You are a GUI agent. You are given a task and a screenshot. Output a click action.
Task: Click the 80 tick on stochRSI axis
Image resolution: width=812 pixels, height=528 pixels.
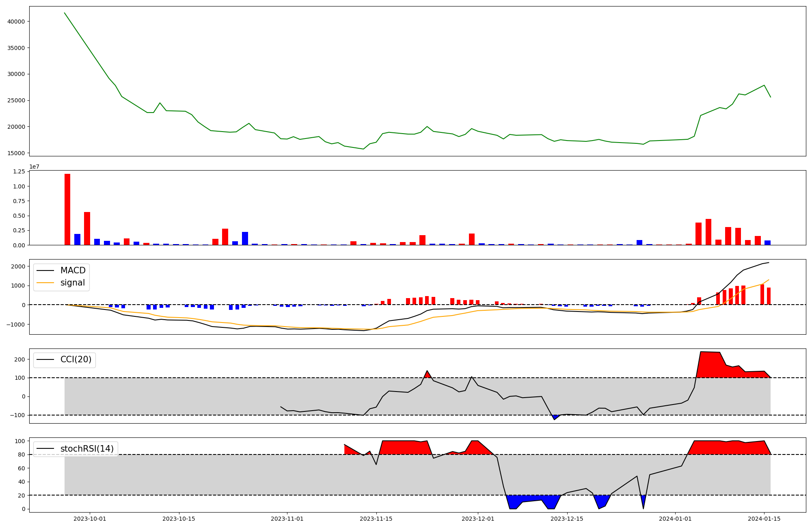22,454
